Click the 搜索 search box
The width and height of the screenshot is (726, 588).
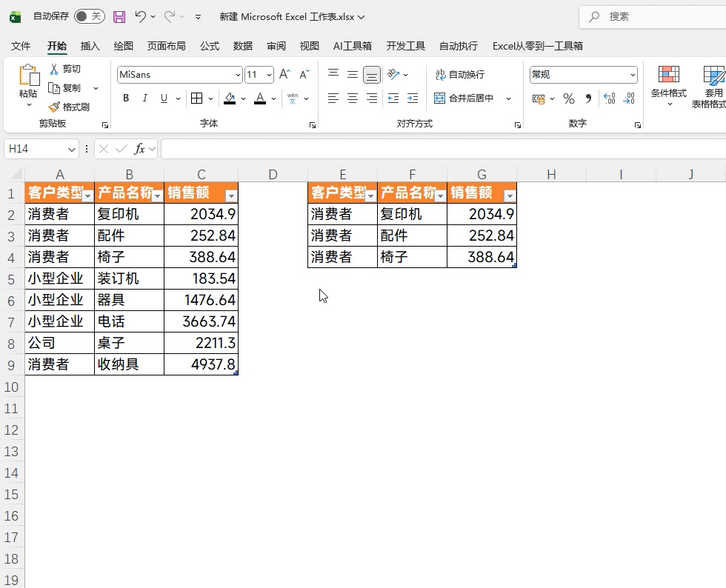[x=653, y=17]
